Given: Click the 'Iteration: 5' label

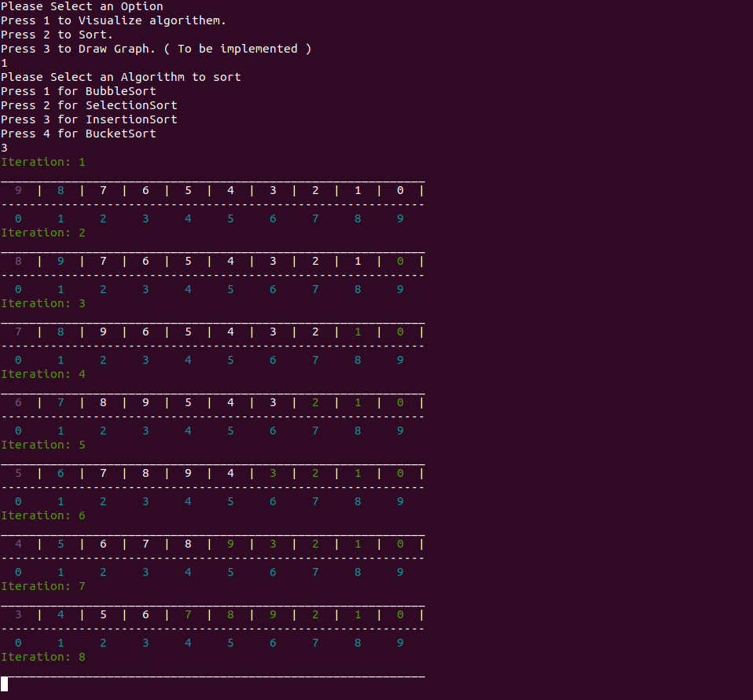Looking at the screenshot, I should 43,445.
